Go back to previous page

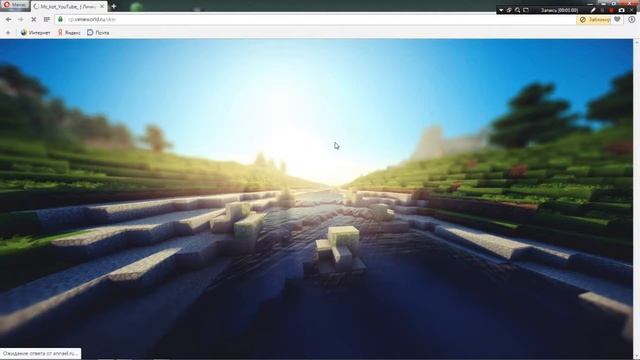(x=9, y=19)
